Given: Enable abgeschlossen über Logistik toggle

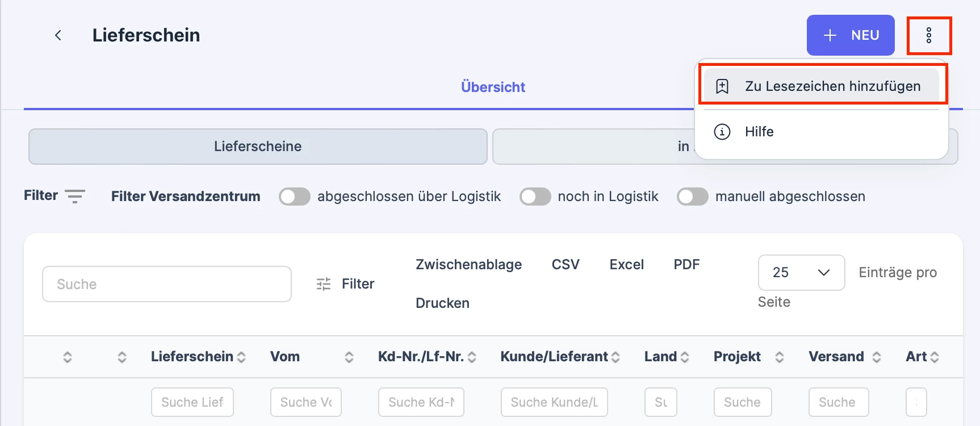Looking at the screenshot, I should (295, 197).
